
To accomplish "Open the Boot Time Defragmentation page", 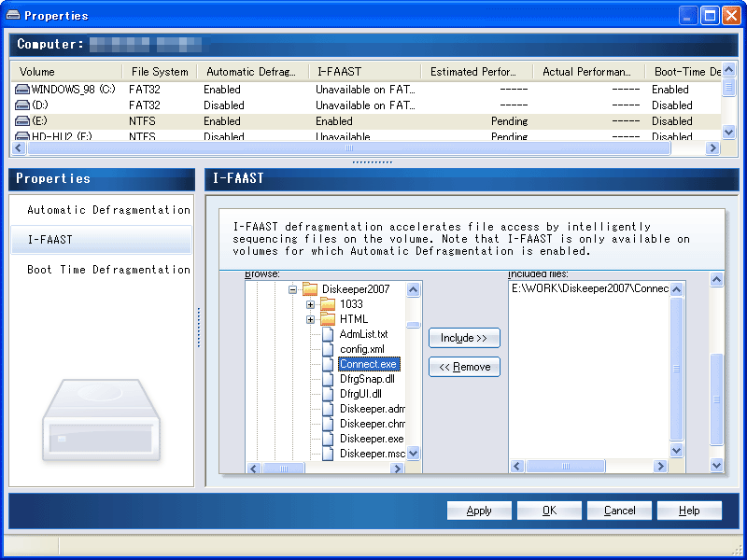I will tap(108, 270).
